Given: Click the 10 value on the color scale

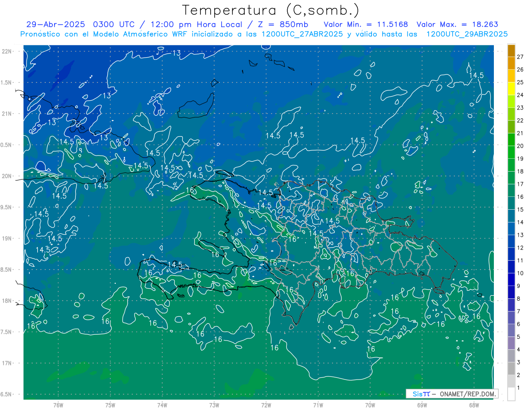Looking at the screenshot, I should (520, 273).
